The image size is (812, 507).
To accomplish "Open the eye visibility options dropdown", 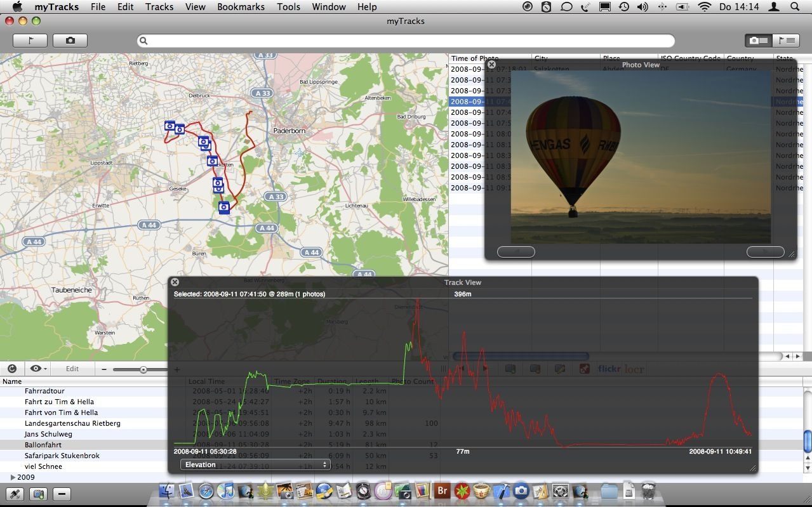I will tap(37, 369).
